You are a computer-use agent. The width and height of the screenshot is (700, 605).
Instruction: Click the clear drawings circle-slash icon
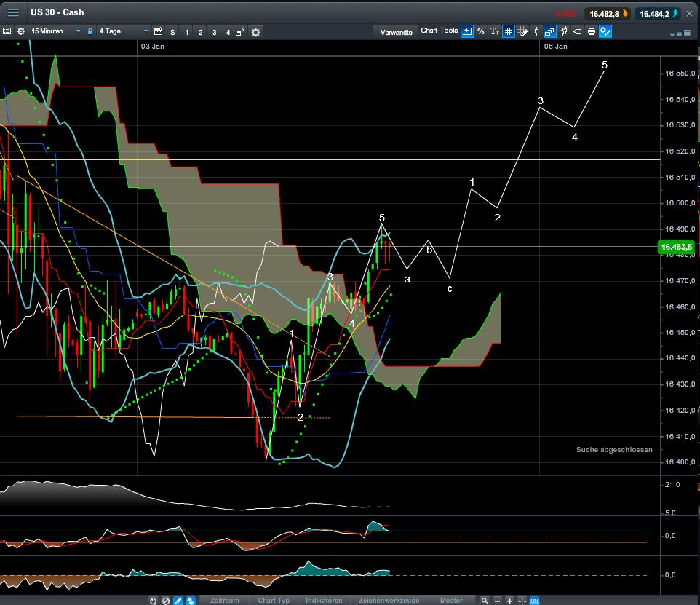(x=166, y=601)
